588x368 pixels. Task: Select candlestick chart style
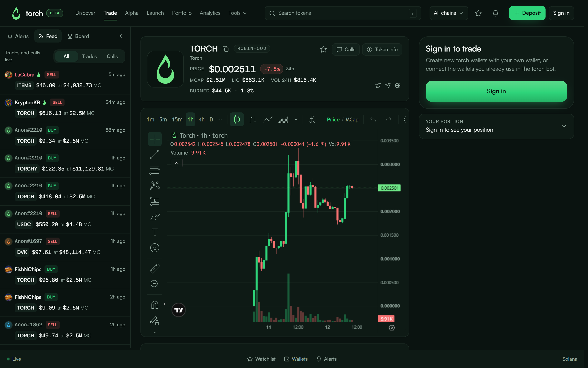(237, 120)
